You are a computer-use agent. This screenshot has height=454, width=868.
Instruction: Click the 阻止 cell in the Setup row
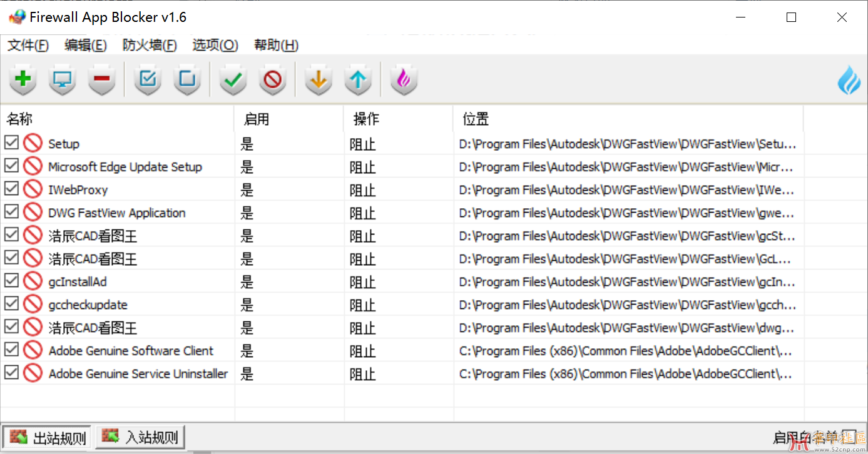click(363, 144)
